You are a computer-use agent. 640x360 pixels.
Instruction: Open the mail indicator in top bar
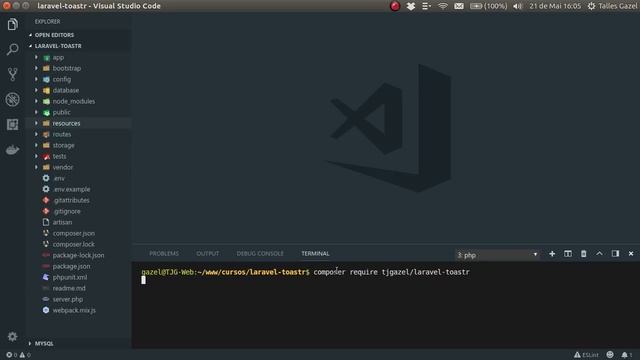(x=459, y=6)
